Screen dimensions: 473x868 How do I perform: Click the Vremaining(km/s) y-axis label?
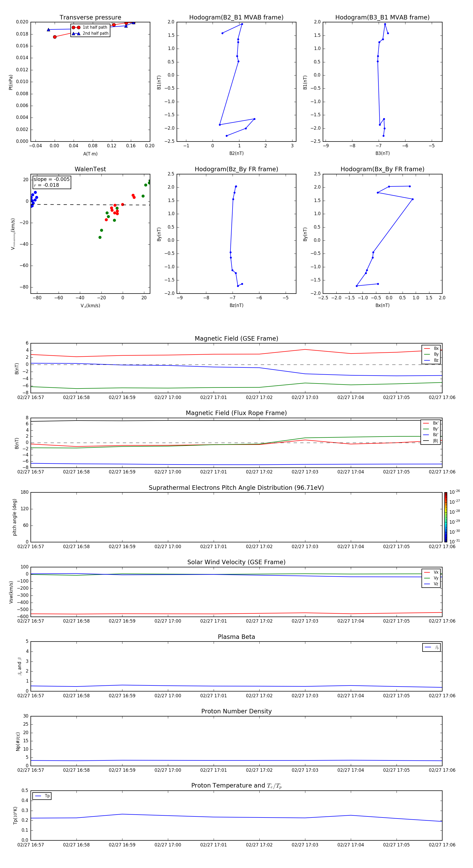click(x=13, y=234)
